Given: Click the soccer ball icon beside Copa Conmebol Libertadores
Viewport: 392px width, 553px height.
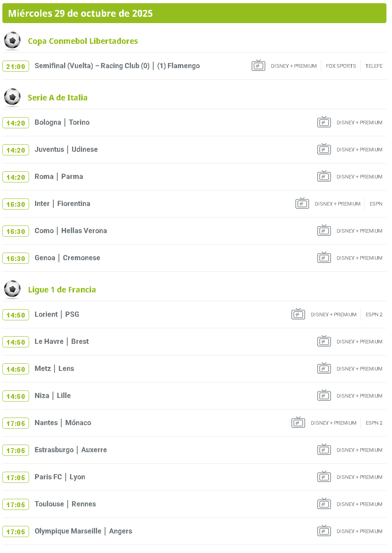Looking at the screenshot, I should pos(12,40).
